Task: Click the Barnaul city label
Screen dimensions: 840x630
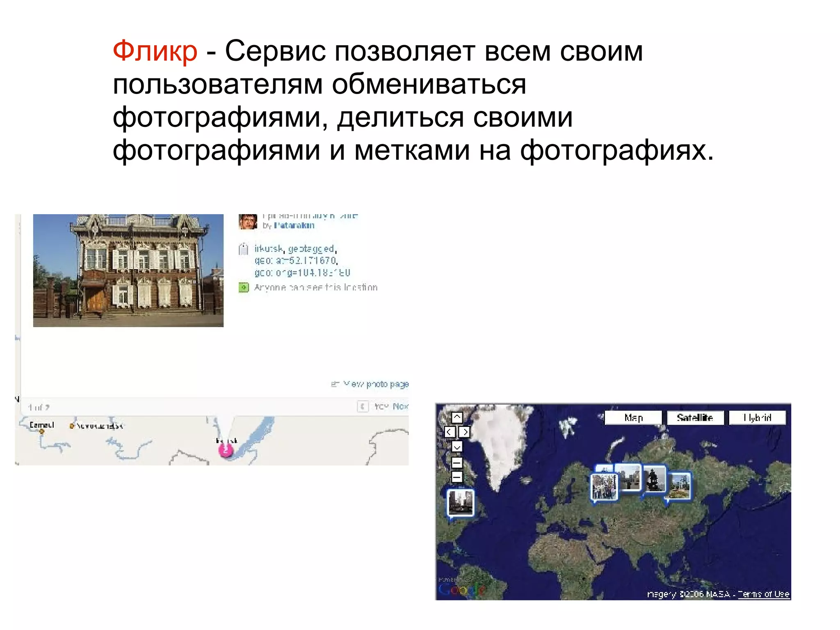Action: click(41, 425)
